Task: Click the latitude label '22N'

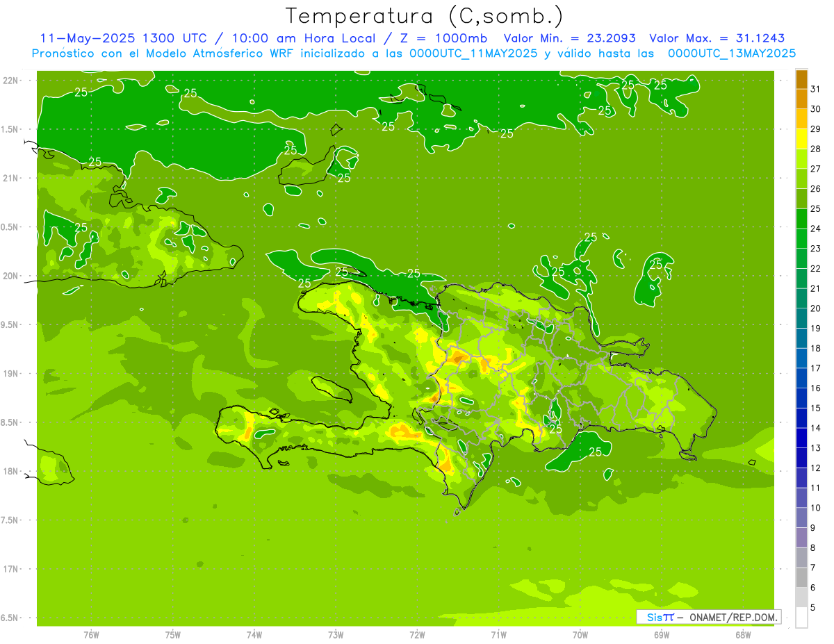Action: point(12,80)
